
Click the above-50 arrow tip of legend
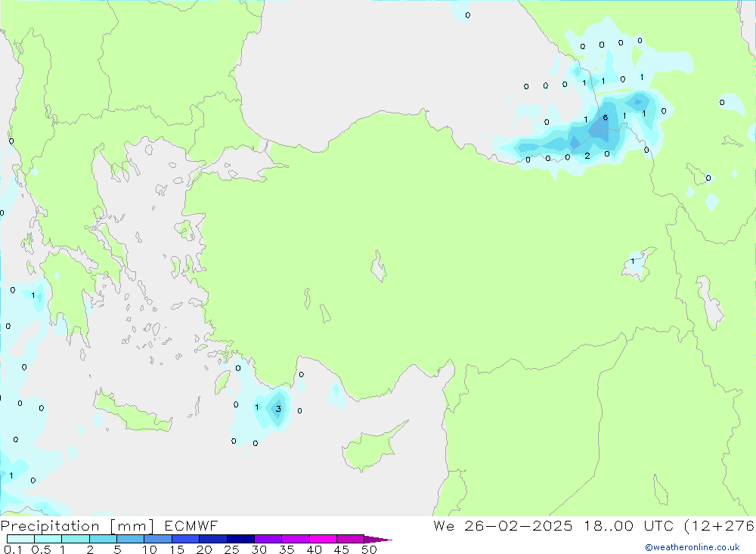tap(378, 540)
